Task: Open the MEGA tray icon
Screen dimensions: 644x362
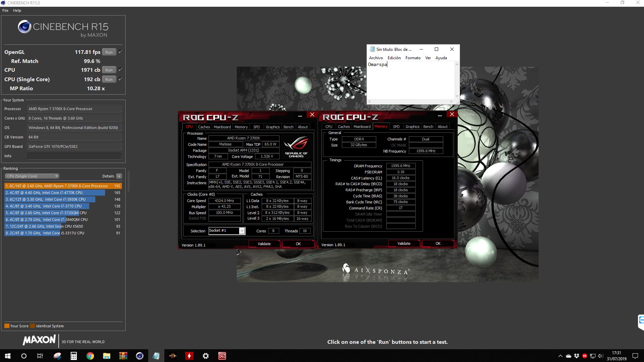Action: 585,356
